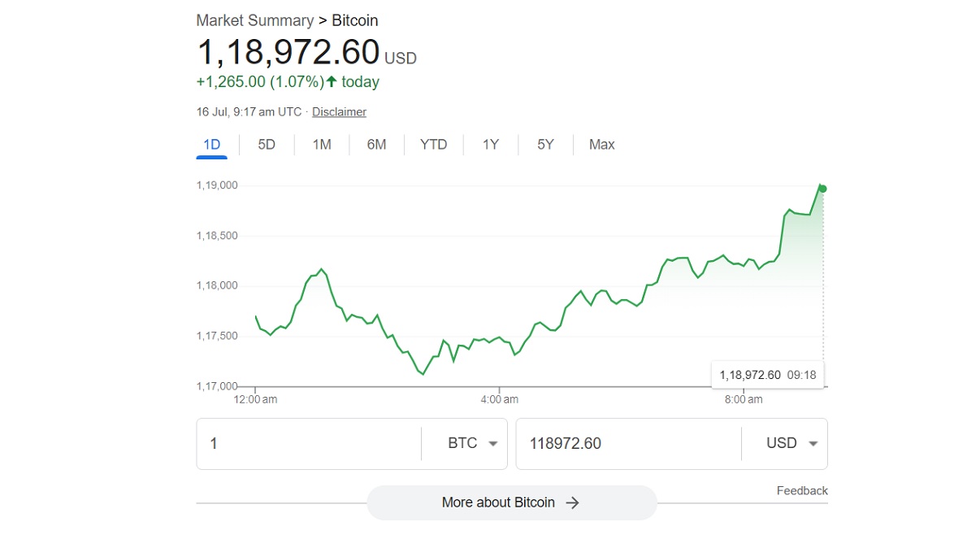Switch to the 5D chart tab
980x548 pixels.
pos(267,145)
